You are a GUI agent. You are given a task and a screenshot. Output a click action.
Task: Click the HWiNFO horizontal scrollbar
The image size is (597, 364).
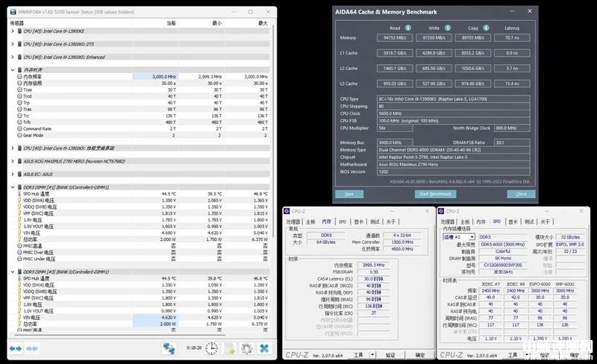[x=121, y=335]
